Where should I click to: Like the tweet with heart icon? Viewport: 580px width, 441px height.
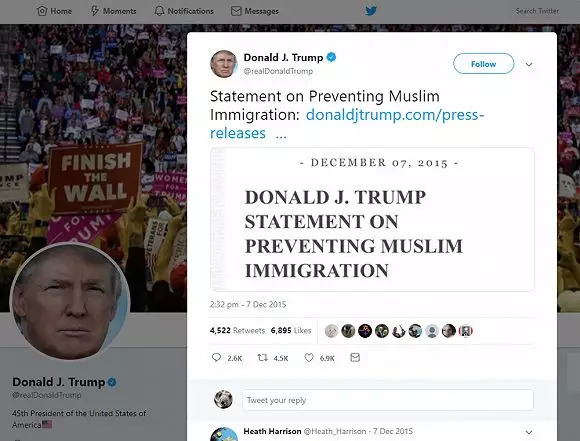click(309, 357)
